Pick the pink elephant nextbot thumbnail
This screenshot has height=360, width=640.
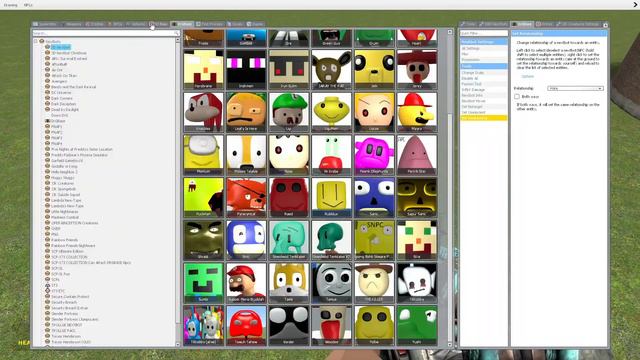[x=374, y=155]
